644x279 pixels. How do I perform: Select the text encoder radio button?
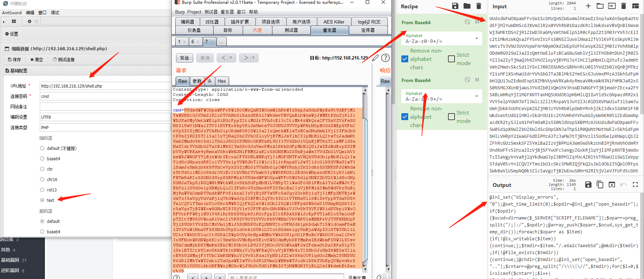(x=42, y=200)
